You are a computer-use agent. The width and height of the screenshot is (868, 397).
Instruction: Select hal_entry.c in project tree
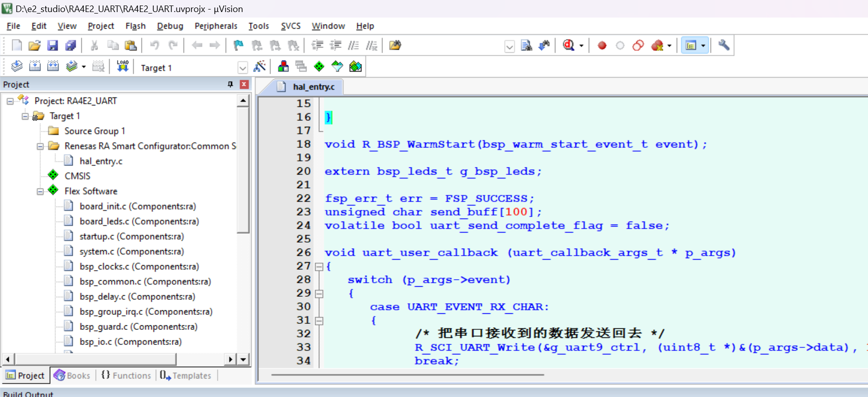101,161
